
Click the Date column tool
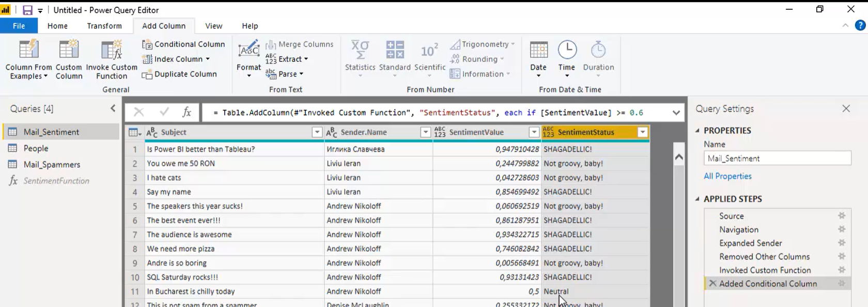click(538, 59)
